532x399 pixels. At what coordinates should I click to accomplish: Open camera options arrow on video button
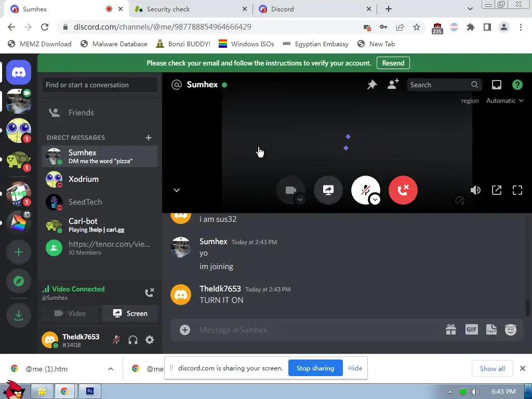[x=300, y=199]
